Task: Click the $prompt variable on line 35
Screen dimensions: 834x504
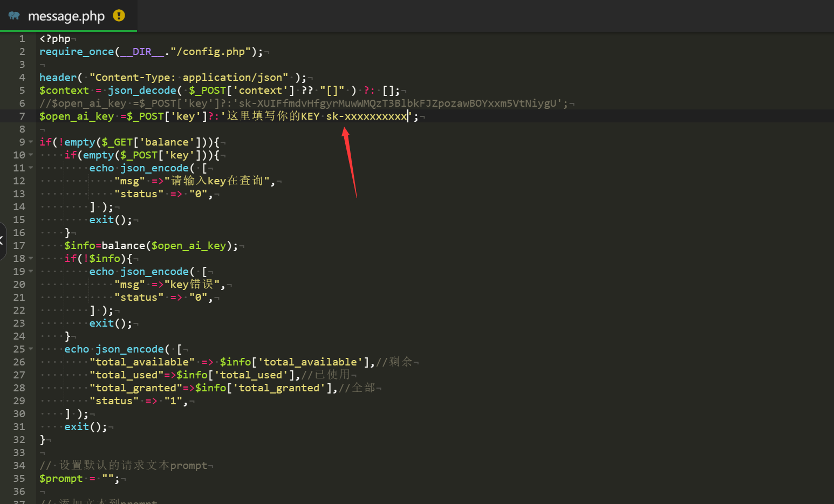Action: coord(61,478)
